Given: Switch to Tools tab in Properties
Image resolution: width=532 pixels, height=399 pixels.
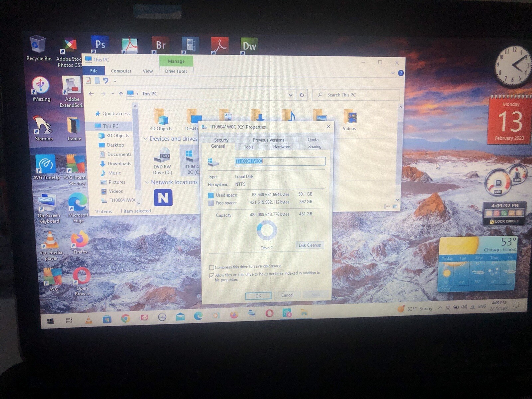Looking at the screenshot, I should coord(248,147).
